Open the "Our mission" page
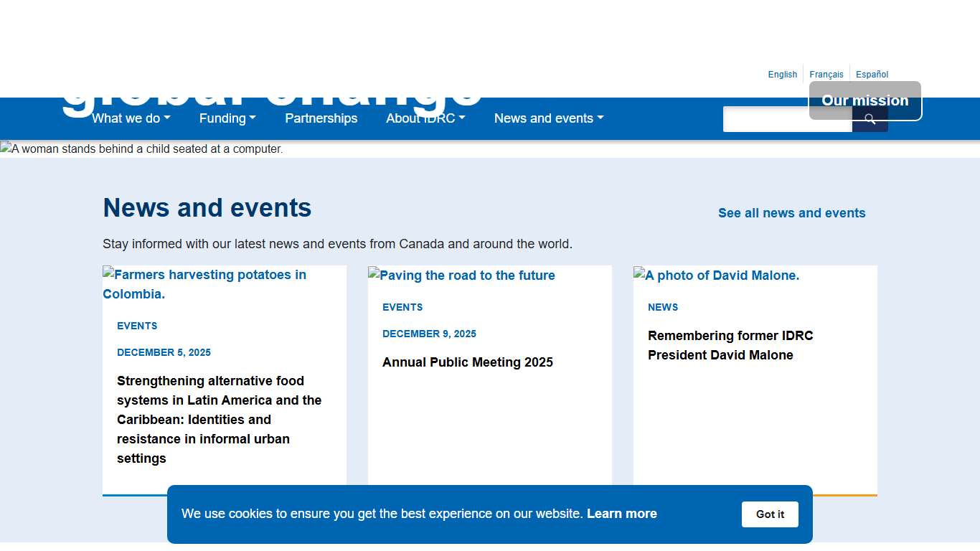Image resolution: width=980 pixels, height=551 pixels. [x=864, y=100]
